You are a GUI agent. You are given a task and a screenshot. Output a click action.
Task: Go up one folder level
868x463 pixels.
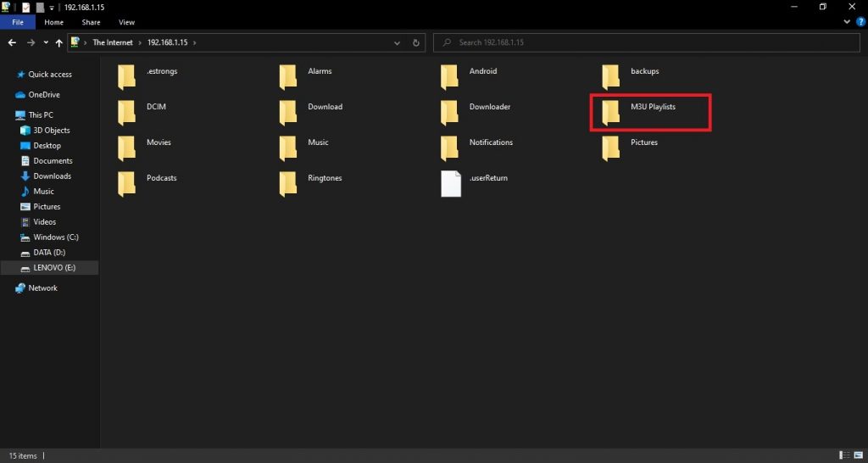click(x=58, y=42)
